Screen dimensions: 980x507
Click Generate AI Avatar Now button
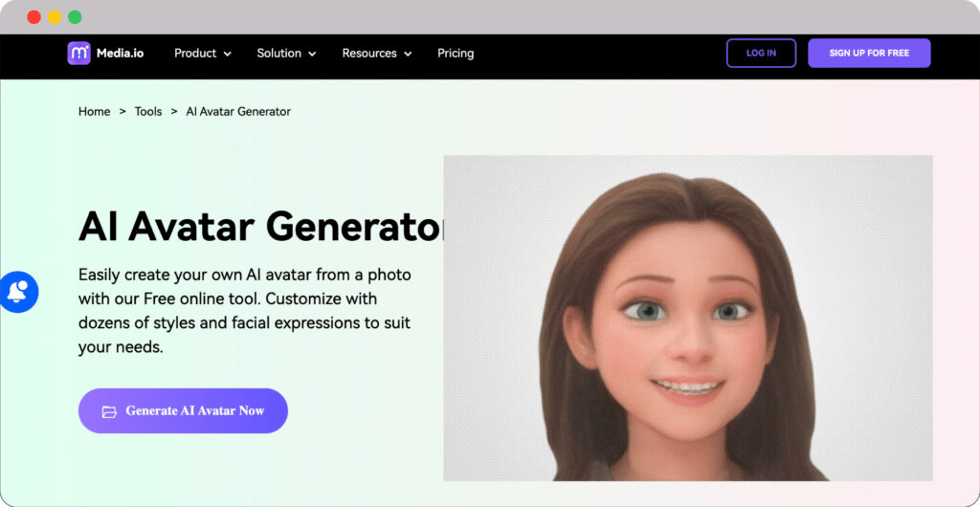tap(183, 410)
